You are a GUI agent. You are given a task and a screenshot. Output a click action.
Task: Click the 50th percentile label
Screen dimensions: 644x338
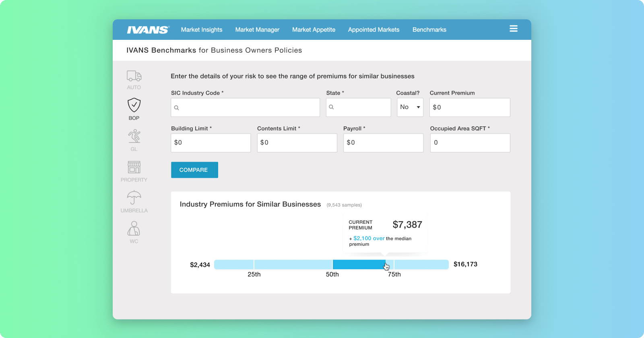click(x=332, y=274)
